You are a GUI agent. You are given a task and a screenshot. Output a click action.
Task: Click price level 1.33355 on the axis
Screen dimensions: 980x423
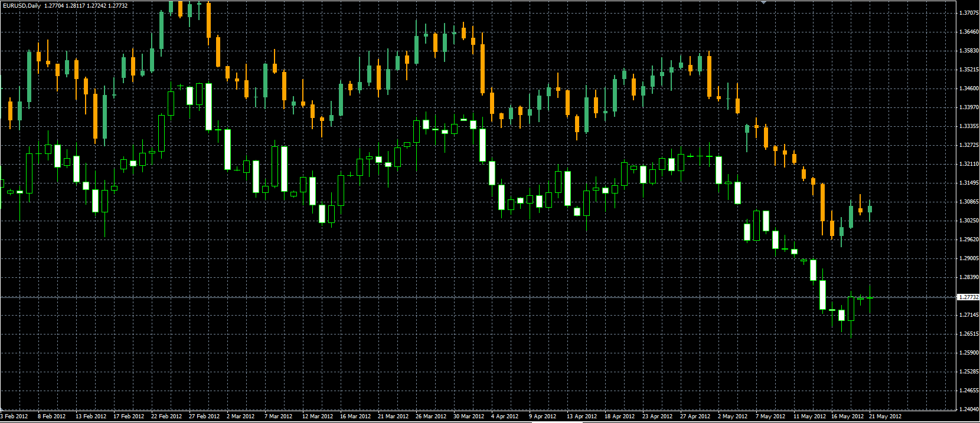click(x=969, y=126)
